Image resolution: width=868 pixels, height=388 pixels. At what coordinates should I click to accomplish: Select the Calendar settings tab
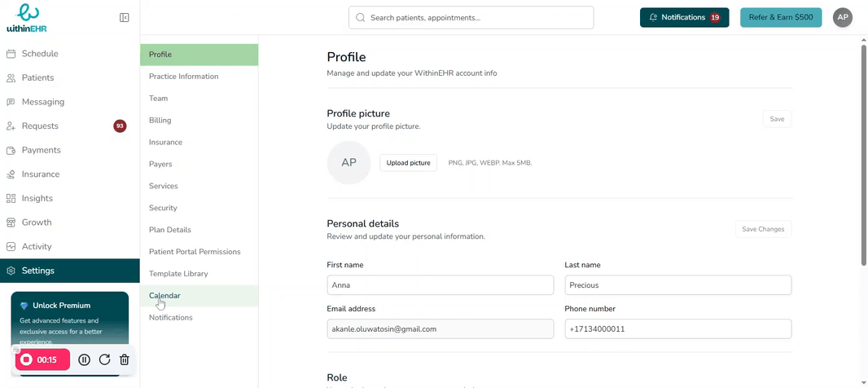[x=164, y=296]
